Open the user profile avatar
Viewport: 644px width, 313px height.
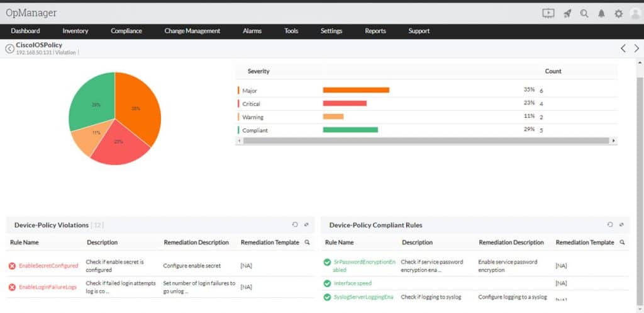(635, 13)
